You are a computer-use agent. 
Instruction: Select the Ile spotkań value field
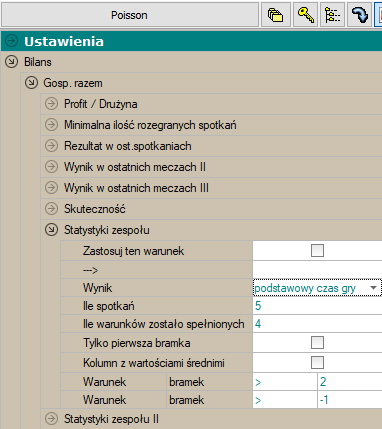(x=317, y=306)
